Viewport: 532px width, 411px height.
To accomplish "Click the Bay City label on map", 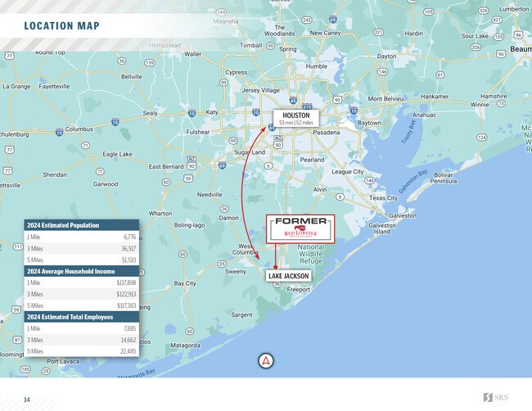I will point(185,283).
